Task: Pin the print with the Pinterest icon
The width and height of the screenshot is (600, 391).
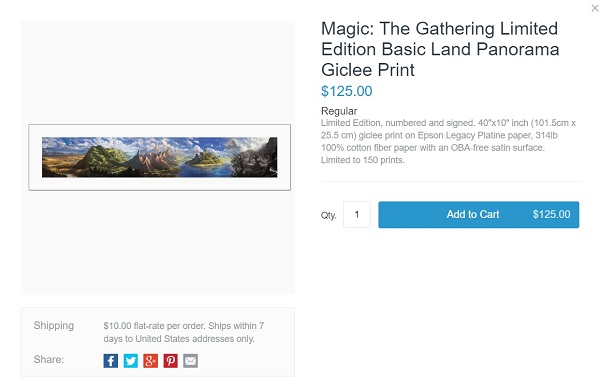Action: tap(171, 361)
